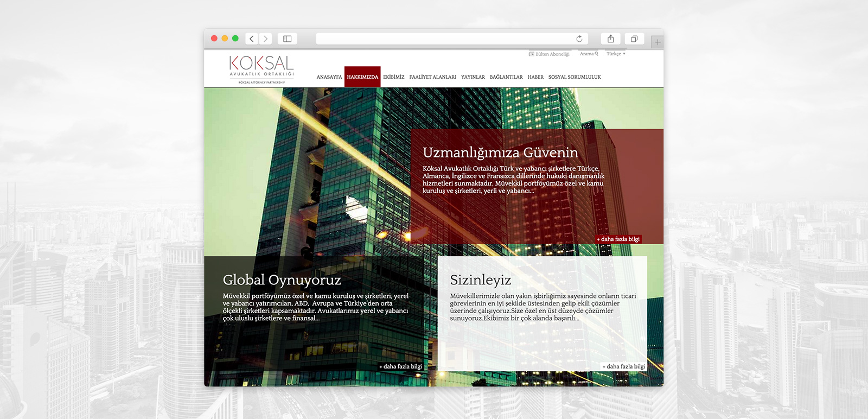Click the Global Oynuyoruz heading
Viewport: 868px width, 419px height.
(x=282, y=280)
